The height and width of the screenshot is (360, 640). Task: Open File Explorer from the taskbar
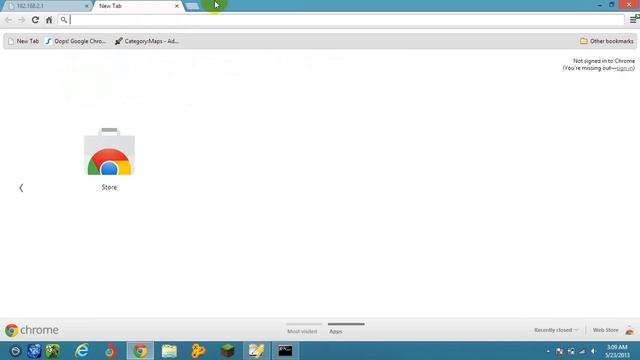click(x=169, y=351)
